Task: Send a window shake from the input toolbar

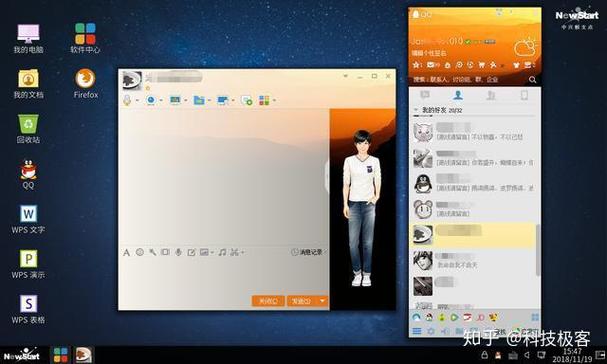Action: tap(165, 252)
